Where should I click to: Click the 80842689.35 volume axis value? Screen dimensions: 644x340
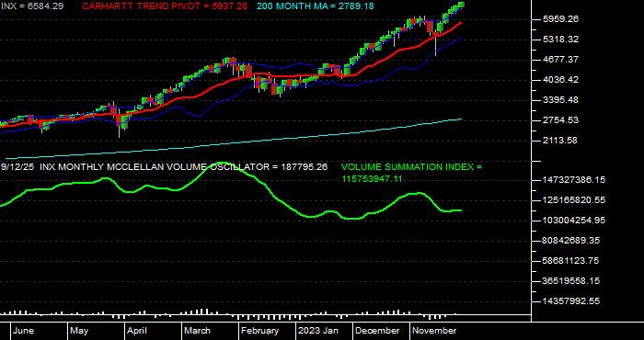[x=571, y=241]
